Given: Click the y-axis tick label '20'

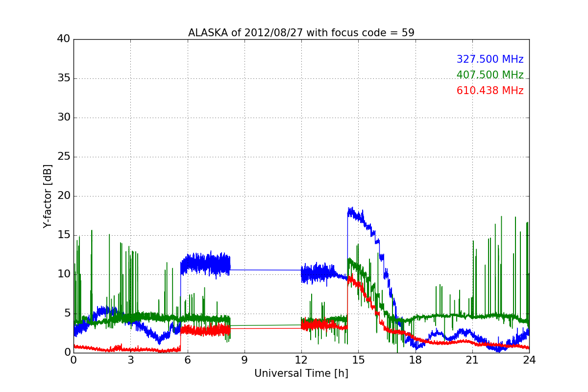Looking at the screenshot, I should click(64, 196).
